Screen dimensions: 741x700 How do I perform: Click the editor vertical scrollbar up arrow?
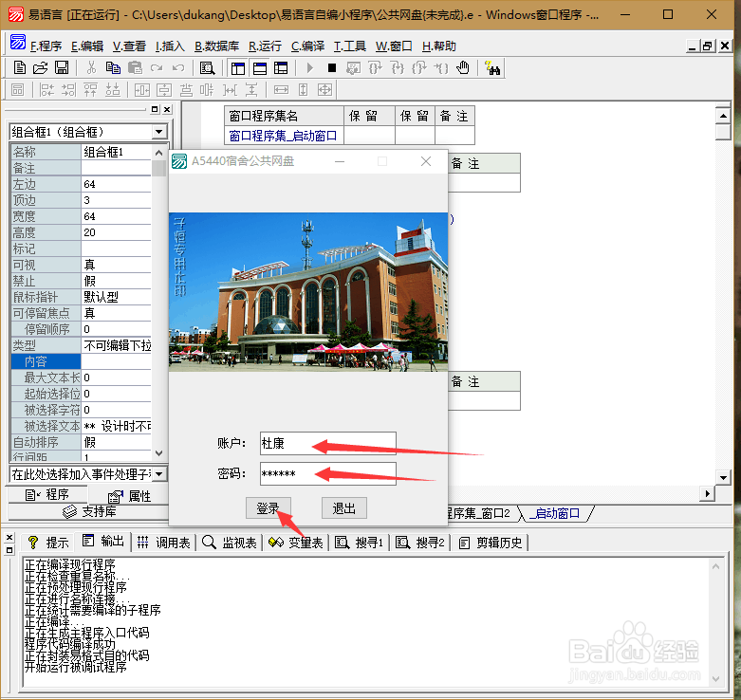[723, 116]
